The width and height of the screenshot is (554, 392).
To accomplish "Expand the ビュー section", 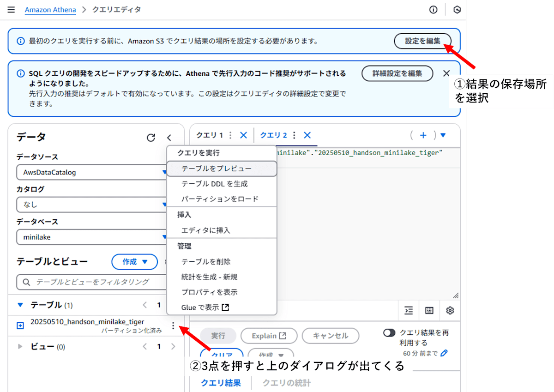I will click(20, 347).
